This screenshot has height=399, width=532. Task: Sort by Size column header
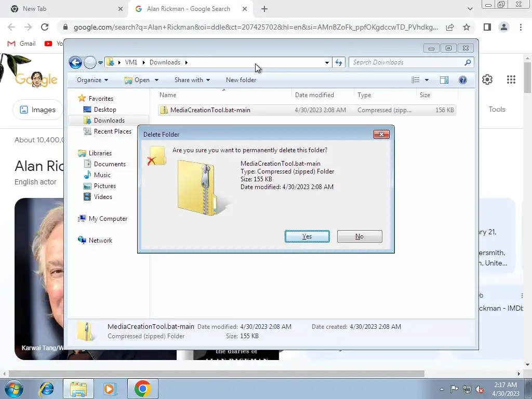[437, 95]
